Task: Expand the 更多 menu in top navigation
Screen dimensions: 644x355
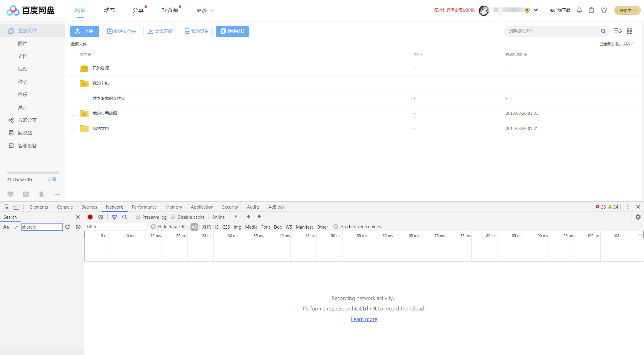Action: pos(205,10)
